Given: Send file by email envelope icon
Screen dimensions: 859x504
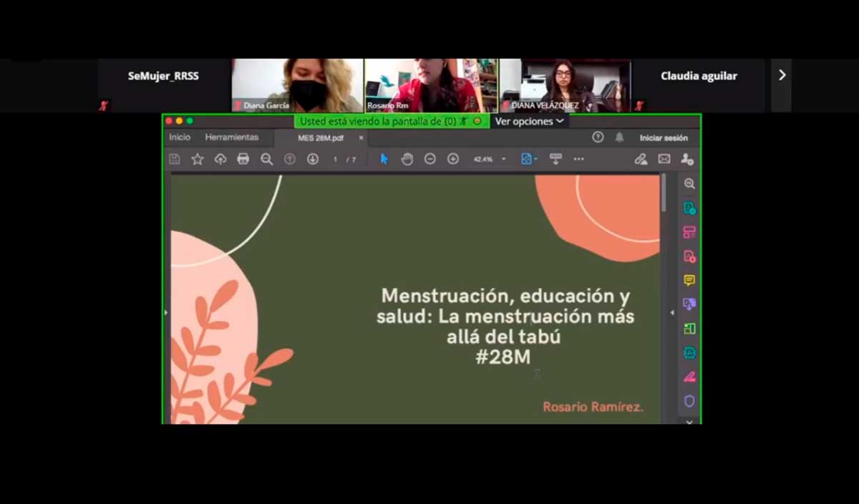Looking at the screenshot, I should point(664,159).
